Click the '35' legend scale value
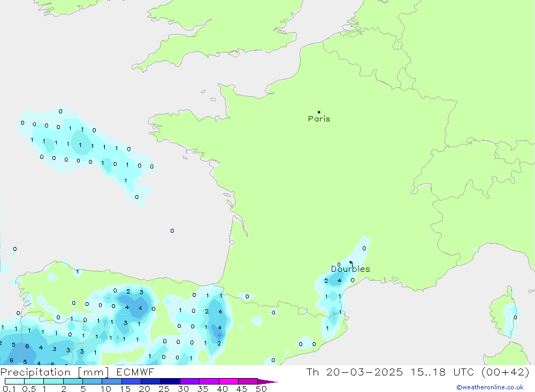 (x=203, y=389)
